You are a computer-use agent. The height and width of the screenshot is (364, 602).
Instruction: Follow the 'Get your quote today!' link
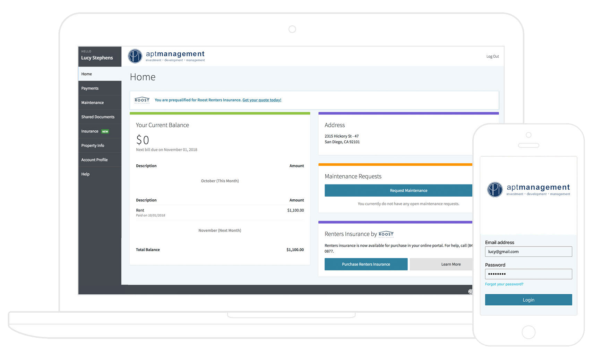point(261,100)
